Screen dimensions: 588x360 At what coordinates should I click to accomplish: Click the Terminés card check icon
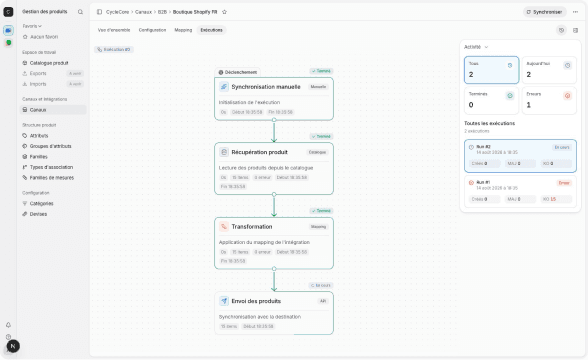click(510, 96)
